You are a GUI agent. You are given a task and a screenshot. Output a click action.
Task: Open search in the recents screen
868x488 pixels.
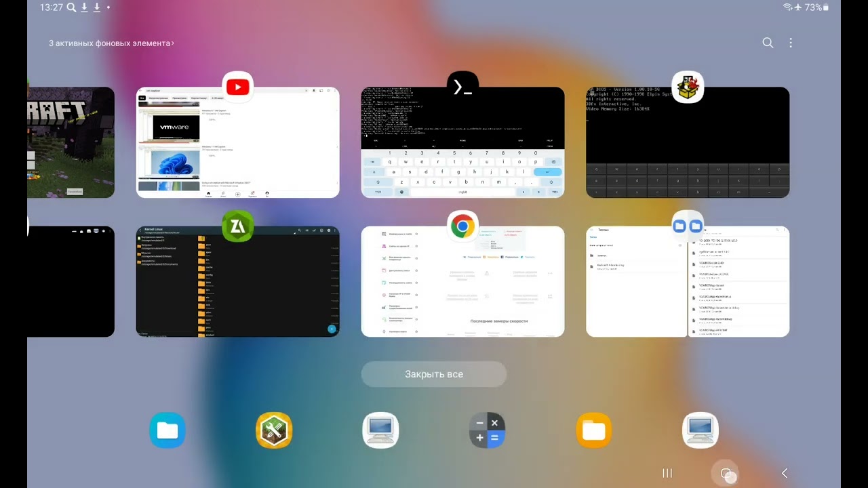pos(768,43)
